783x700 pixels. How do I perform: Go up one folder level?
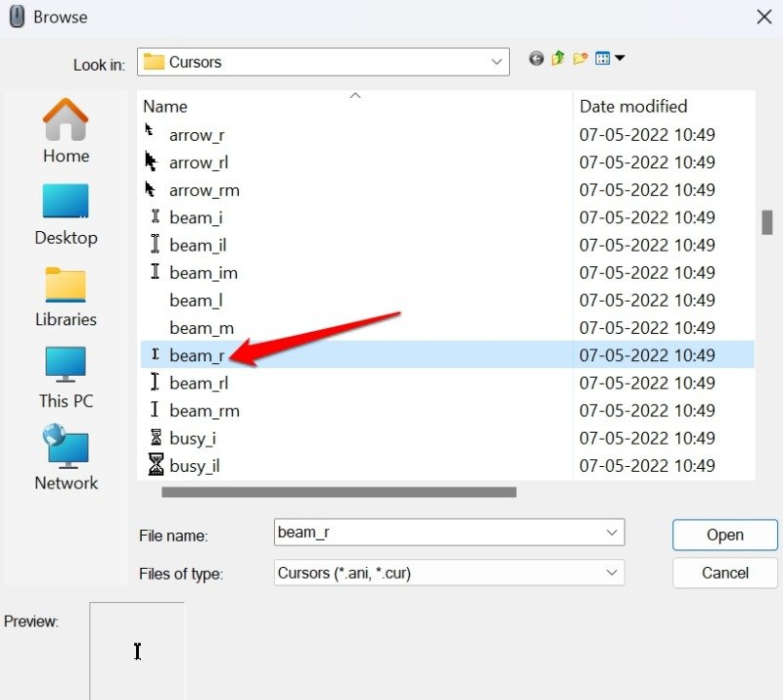tap(558, 59)
